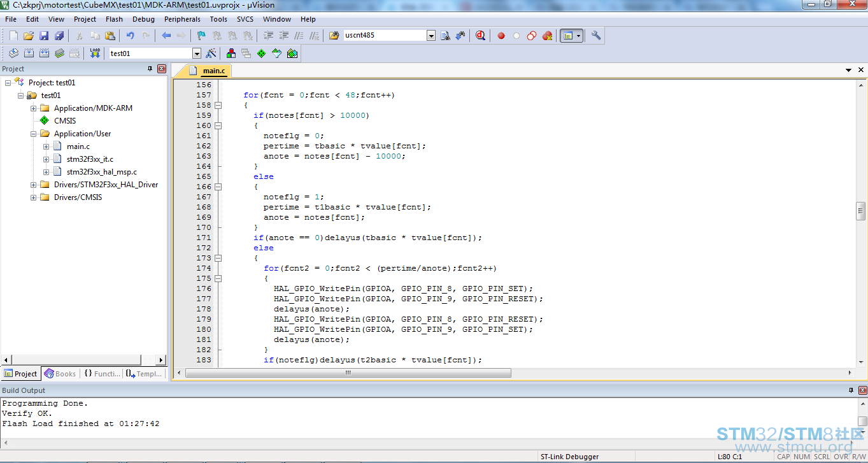Rebuild all target files icon
Image resolution: width=868 pixels, height=463 pixels.
(44, 53)
